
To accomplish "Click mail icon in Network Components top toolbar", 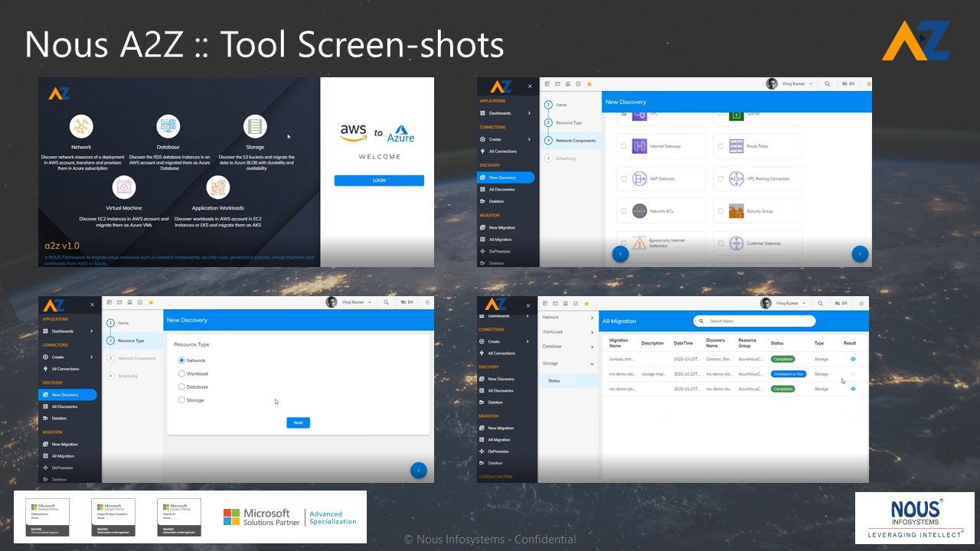I will point(557,84).
